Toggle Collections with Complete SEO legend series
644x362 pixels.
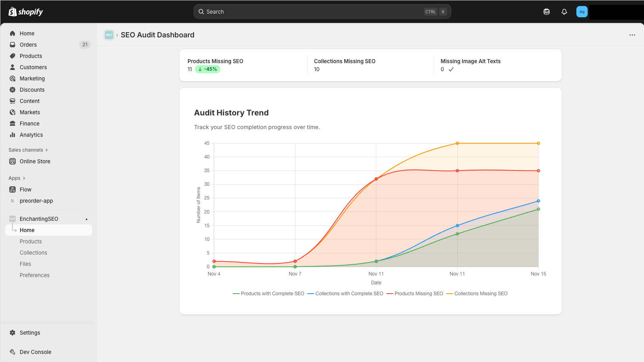point(345,294)
